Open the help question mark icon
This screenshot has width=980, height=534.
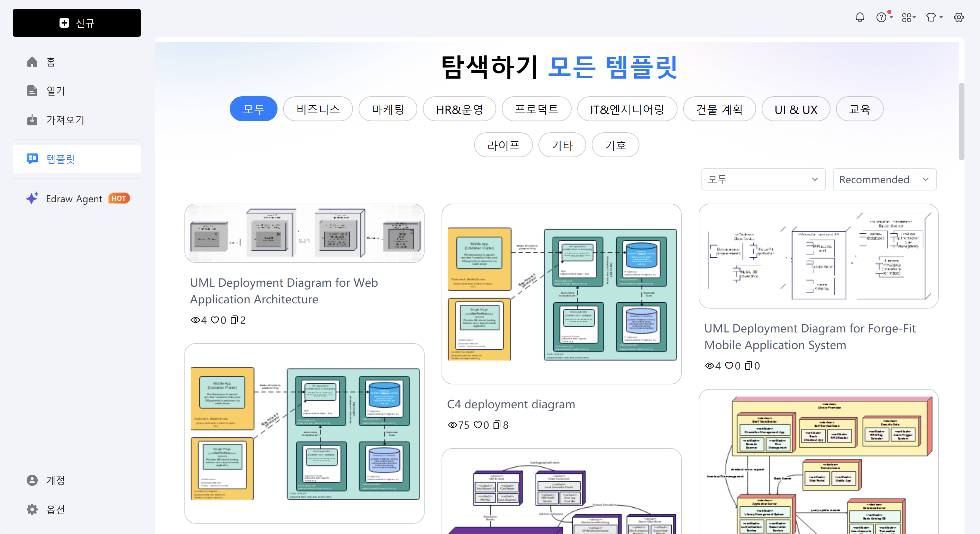coord(881,18)
